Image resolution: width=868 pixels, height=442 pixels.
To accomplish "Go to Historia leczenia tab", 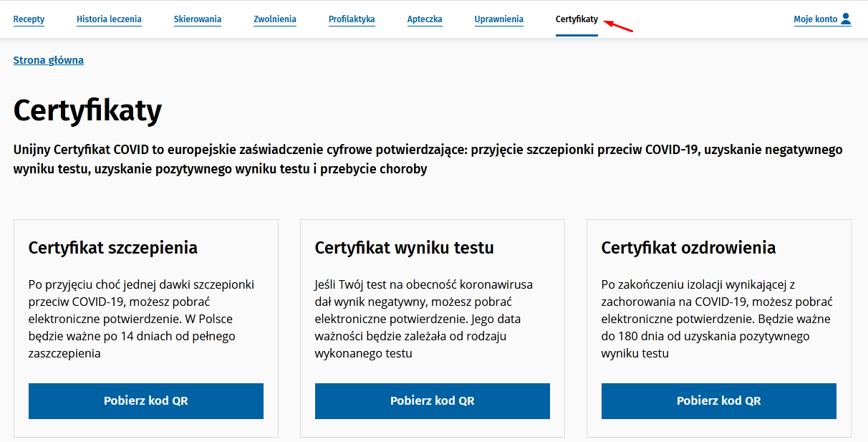I will click(x=109, y=19).
